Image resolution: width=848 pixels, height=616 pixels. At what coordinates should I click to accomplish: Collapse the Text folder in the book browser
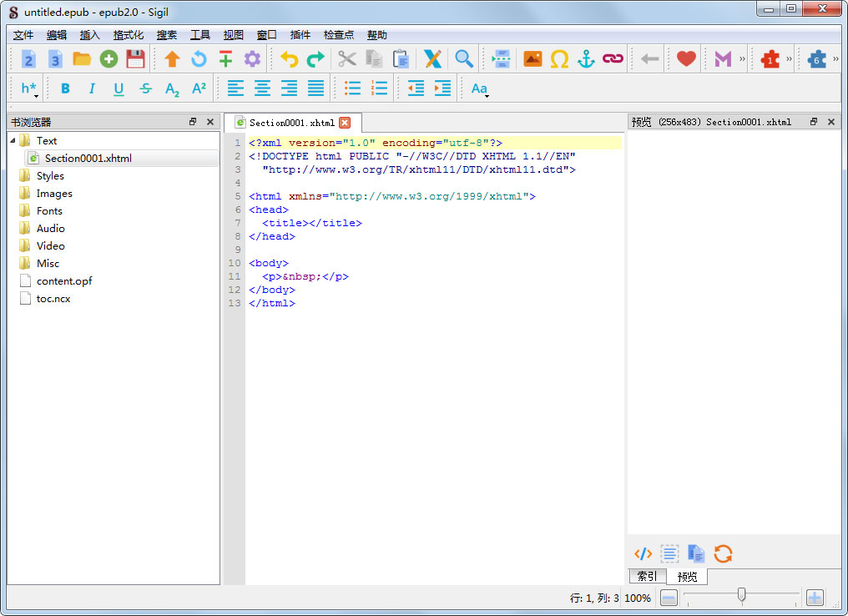point(13,140)
